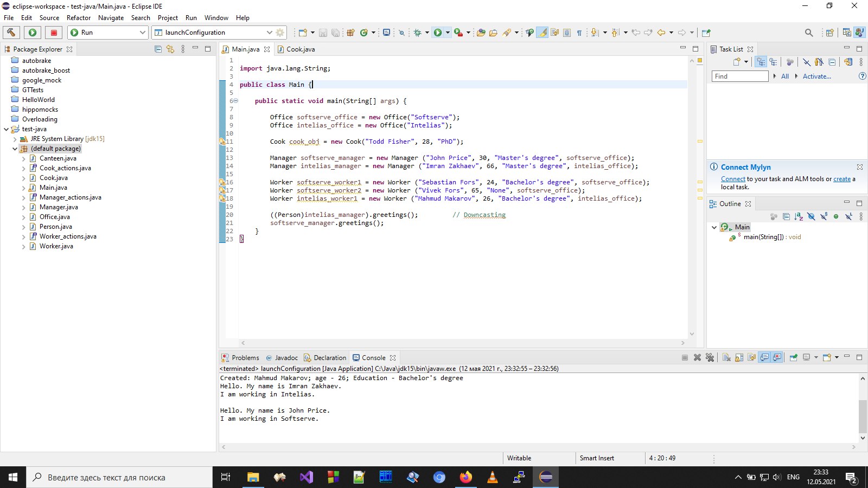The height and width of the screenshot is (488, 868).
Task: Click the Build hammer icon
Action: point(11,33)
